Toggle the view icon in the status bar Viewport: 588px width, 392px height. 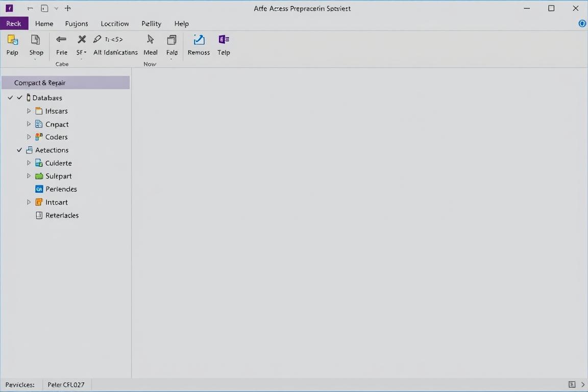(x=572, y=384)
